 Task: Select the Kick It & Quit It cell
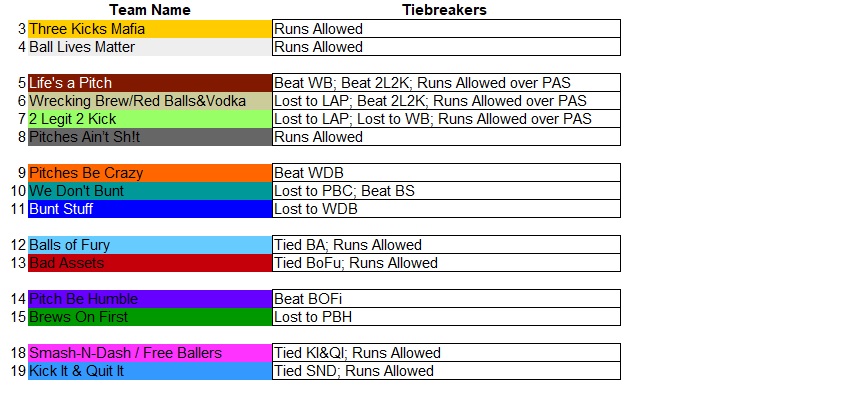pos(150,371)
